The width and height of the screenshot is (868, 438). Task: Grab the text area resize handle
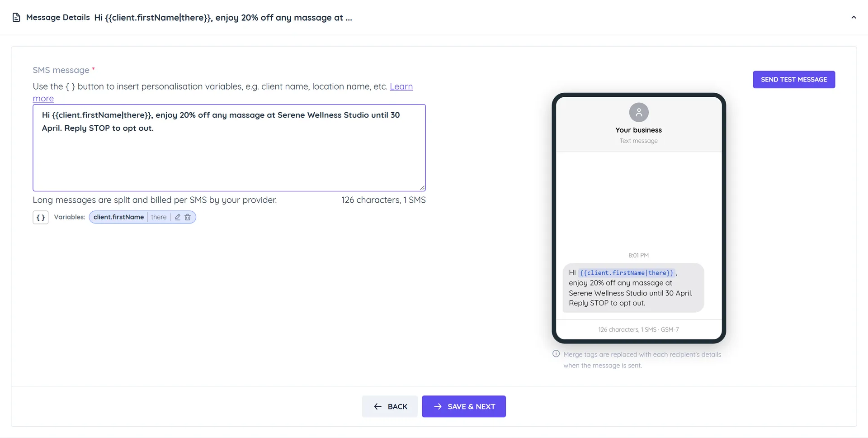tap(422, 188)
